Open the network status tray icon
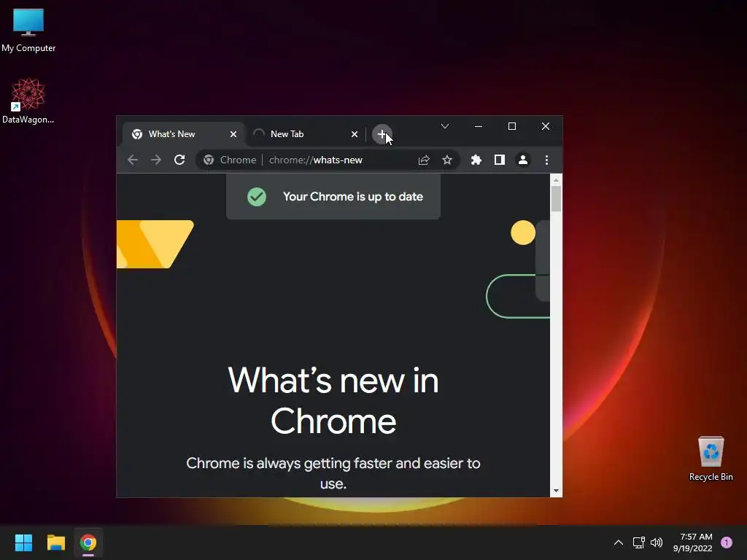The width and height of the screenshot is (747, 560). click(638, 542)
